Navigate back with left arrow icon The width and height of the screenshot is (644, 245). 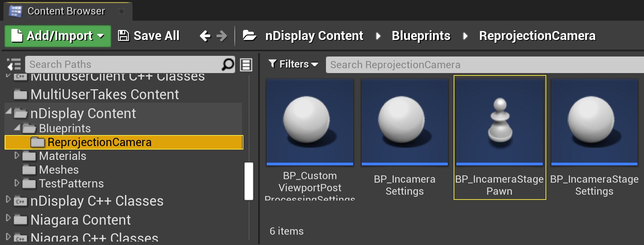tap(205, 36)
